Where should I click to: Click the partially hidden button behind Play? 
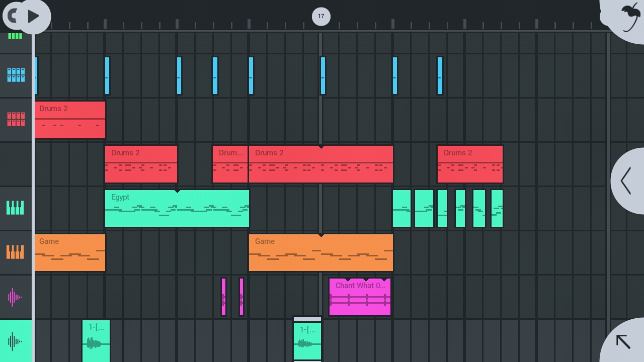[x=10, y=16]
